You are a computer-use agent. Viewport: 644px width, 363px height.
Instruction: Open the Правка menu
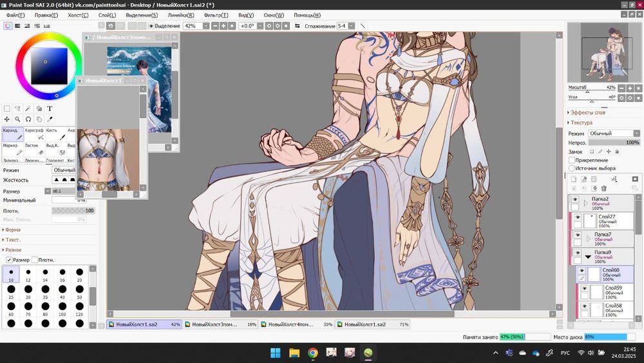pos(46,15)
